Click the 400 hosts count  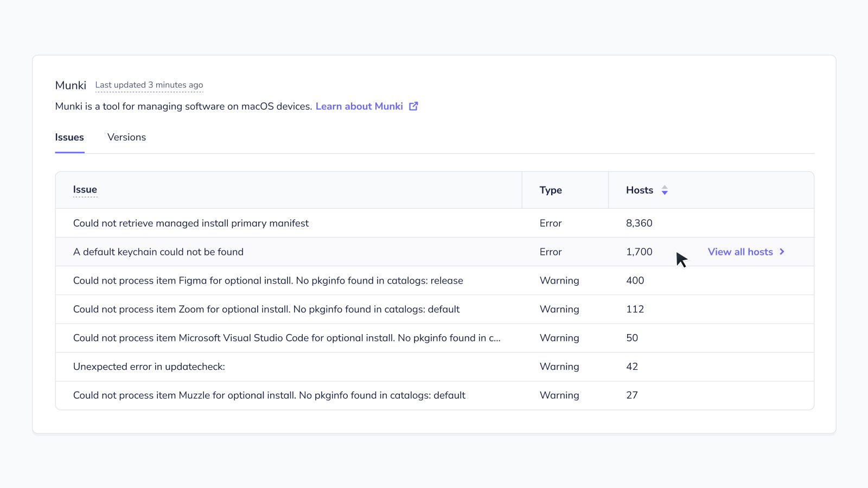coord(635,280)
